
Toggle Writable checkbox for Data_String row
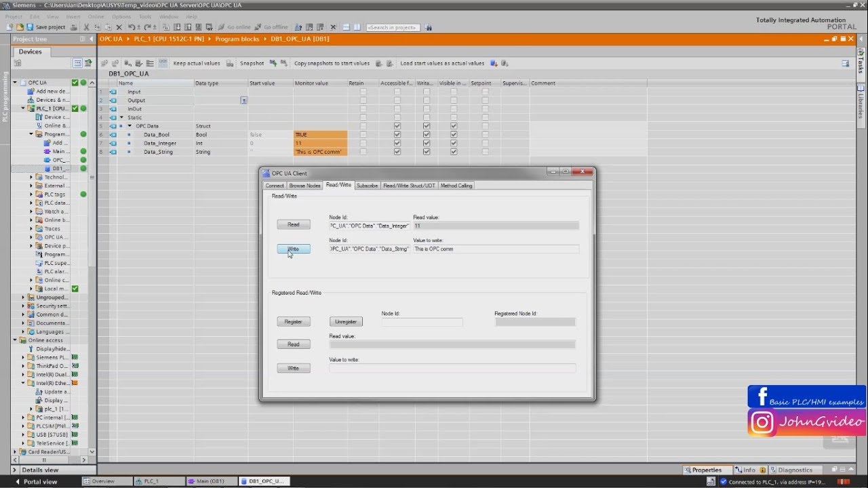pyautogui.click(x=427, y=152)
